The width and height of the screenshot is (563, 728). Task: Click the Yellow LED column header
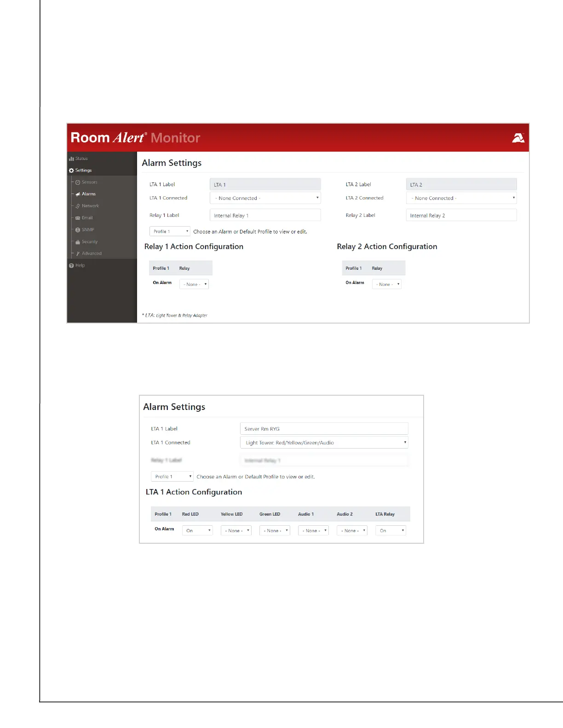pos(231,514)
